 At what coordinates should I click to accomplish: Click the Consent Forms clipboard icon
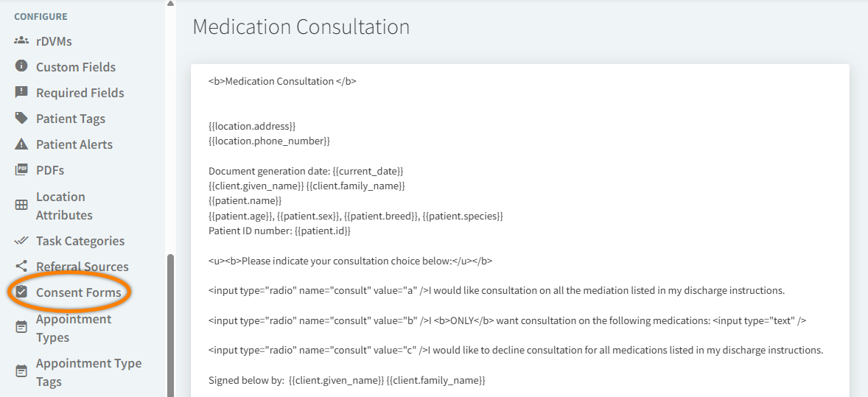21,292
